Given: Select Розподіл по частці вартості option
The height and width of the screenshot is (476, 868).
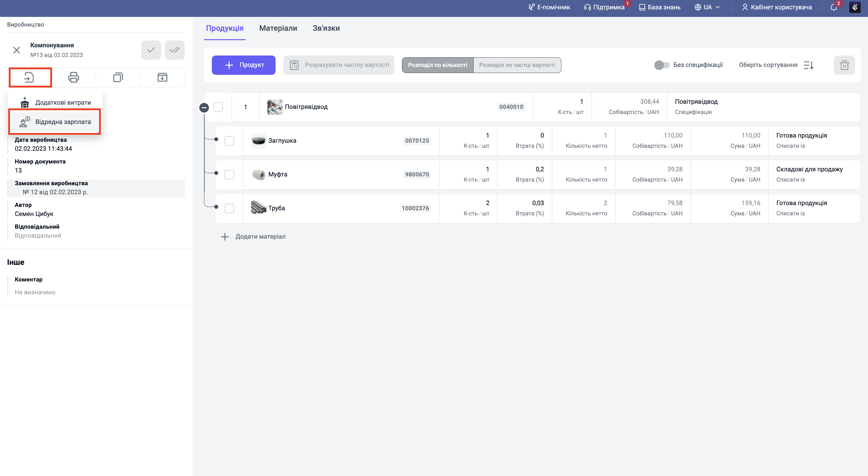Looking at the screenshot, I should point(517,65).
